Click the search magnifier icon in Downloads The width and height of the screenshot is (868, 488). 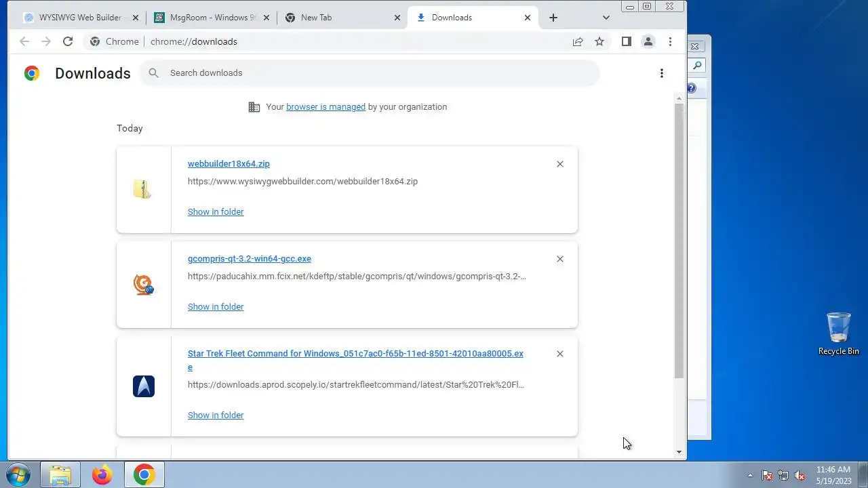click(x=154, y=73)
